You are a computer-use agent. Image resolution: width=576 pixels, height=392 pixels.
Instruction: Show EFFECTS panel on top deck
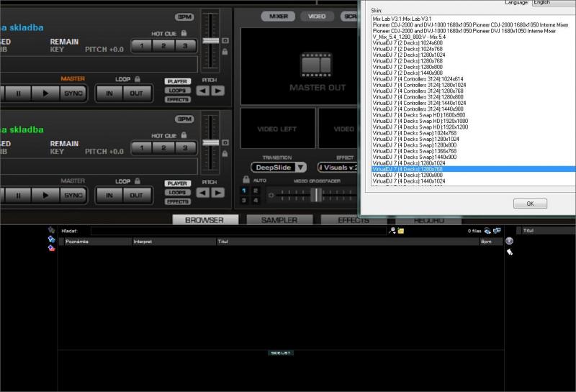click(x=177, y=99)
